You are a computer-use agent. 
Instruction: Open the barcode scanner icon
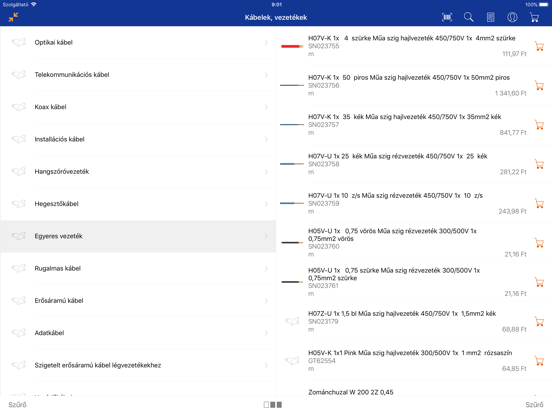(x=447, y=17)
